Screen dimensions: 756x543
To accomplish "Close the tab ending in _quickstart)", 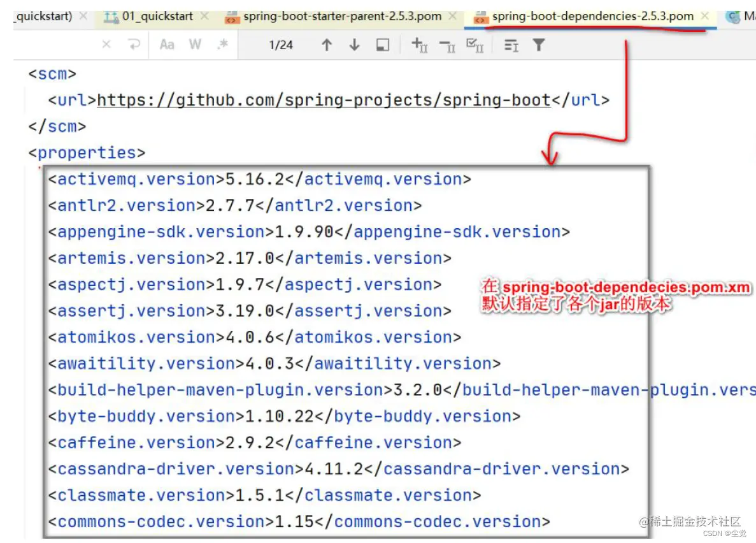I will tap(83, 17).
